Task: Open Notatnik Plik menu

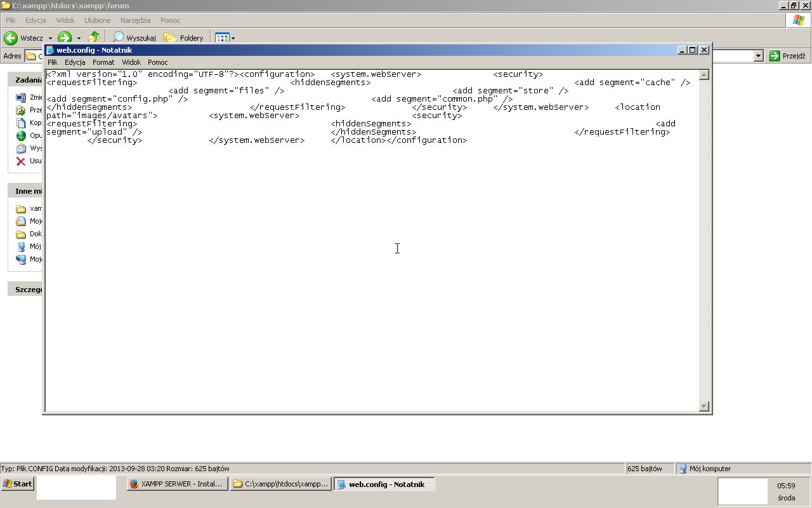Action: (53, 62)
